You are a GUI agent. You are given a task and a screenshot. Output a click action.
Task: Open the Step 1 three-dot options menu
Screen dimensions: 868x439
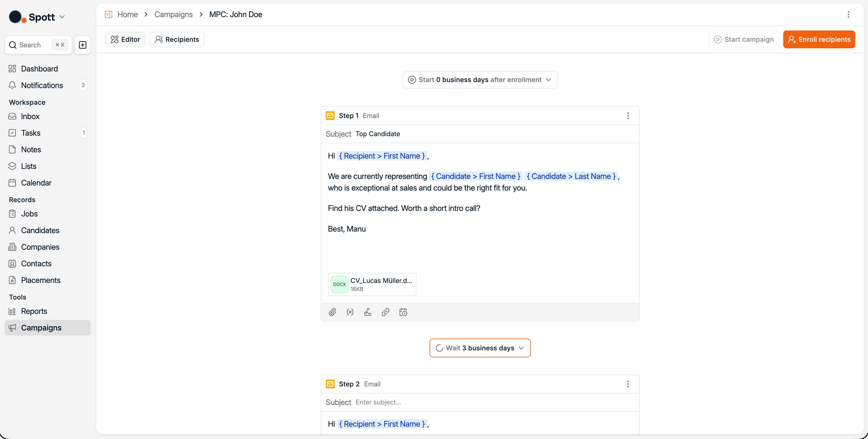628,116
